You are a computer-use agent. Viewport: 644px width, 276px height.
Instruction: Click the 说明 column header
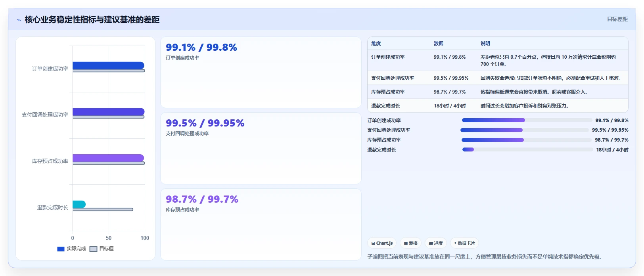485,44
